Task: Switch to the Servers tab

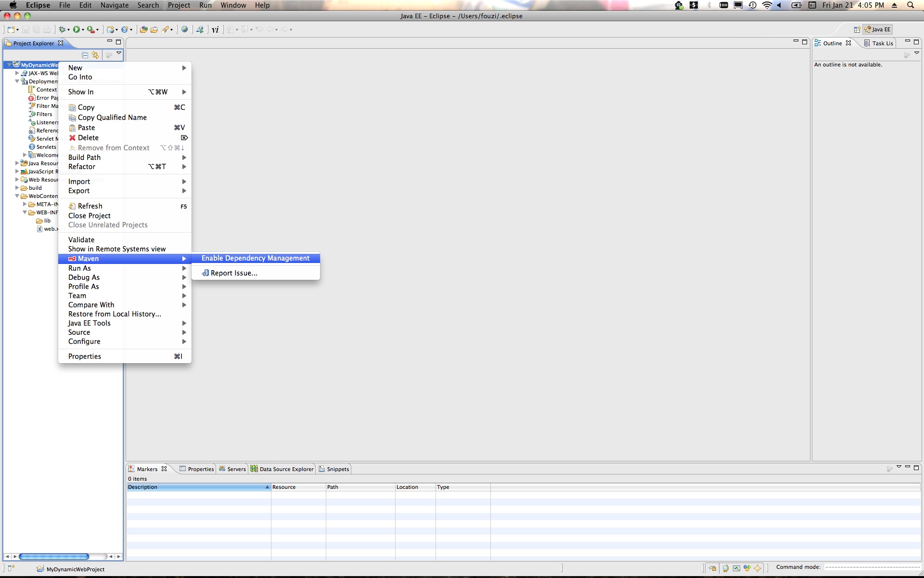Action: tap(232, 469)
